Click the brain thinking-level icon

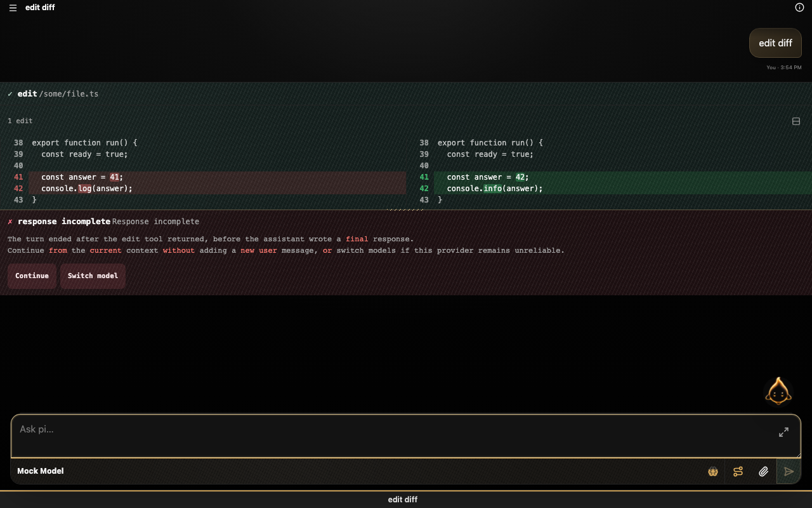pyautogui.click(x=713, y=472)
